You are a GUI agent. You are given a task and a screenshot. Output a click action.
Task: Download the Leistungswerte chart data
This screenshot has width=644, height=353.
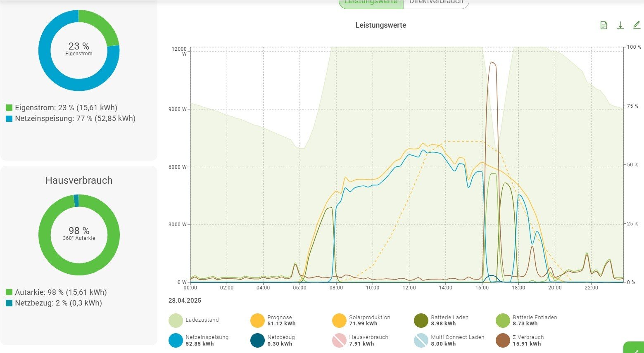(x=620, y=26)
